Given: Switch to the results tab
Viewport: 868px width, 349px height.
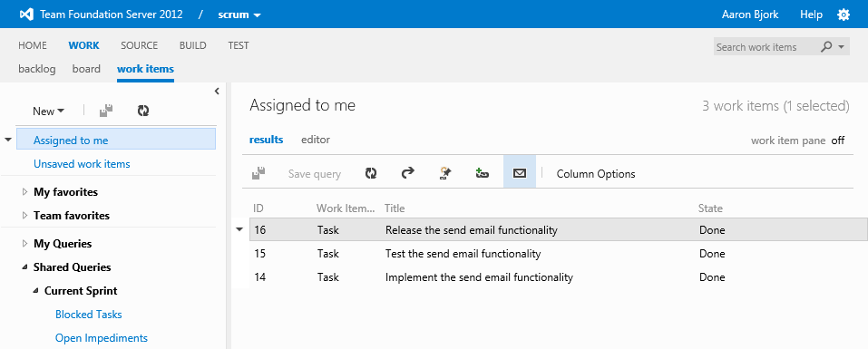Looking at the screenshot, I should 267,140.
